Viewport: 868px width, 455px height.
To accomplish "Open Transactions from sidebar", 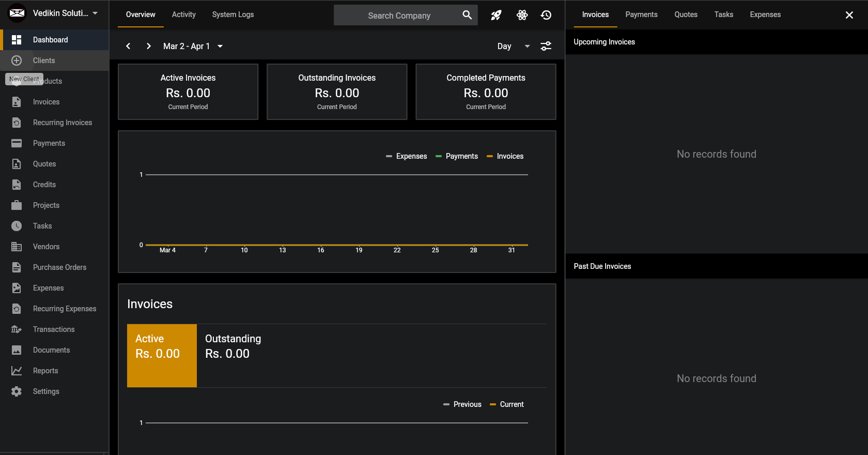I will click(54, 329).
